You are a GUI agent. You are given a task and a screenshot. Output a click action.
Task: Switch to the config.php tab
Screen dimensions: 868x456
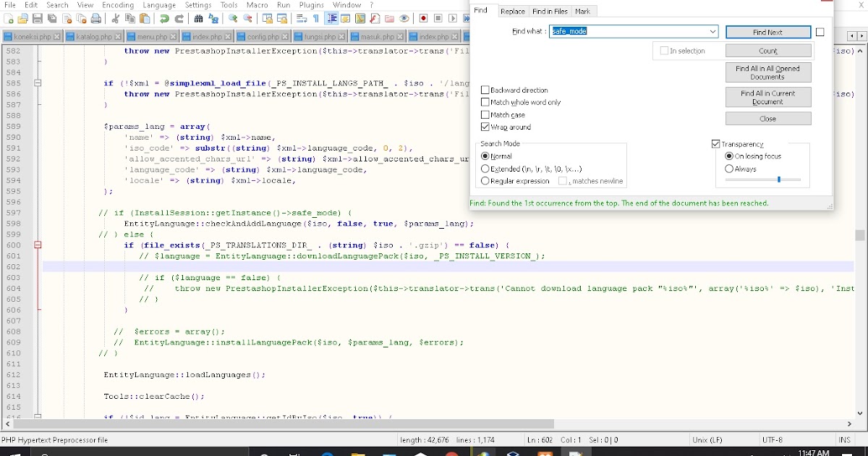(263, 36)
